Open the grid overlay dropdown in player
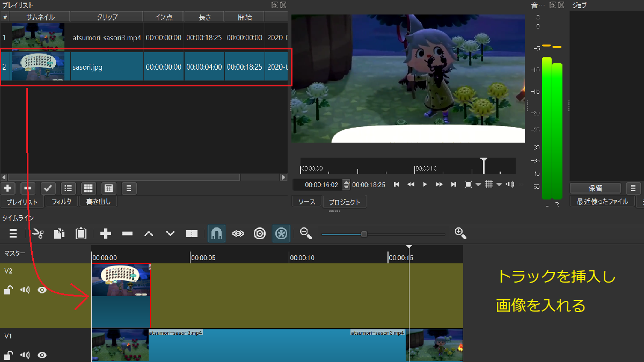The width and height of the screenshot is (644, 362). point(500,184)
